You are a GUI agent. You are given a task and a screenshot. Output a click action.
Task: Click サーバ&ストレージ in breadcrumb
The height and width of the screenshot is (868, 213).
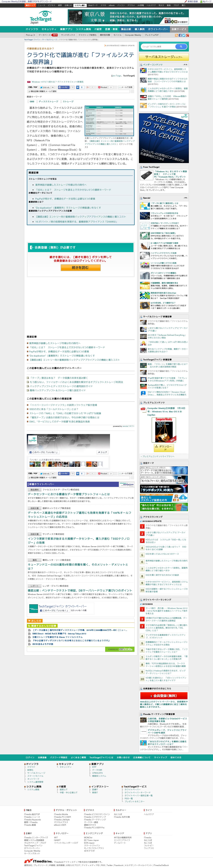[x=50, y=40]
